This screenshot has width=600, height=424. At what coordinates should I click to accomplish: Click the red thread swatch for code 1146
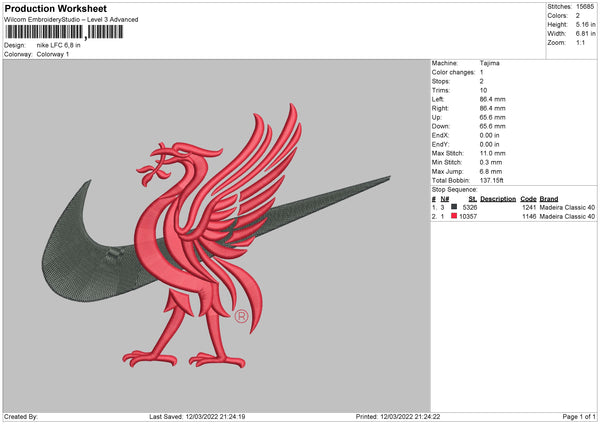454,216
